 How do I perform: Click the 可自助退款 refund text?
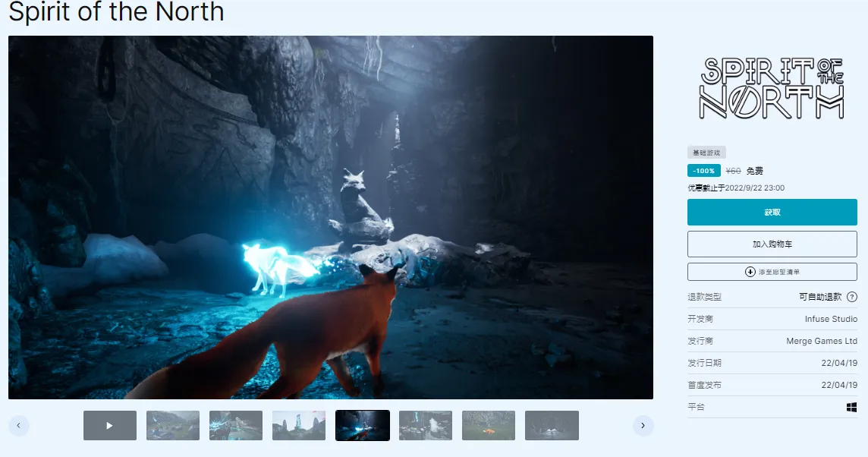coord(820,297)
